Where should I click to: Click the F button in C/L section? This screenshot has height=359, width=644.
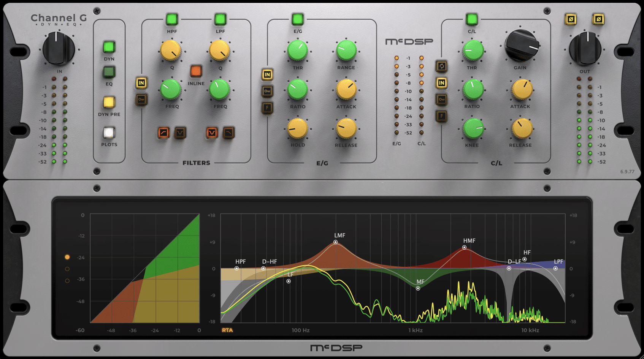pyautogui.click(x=441, y=116)
